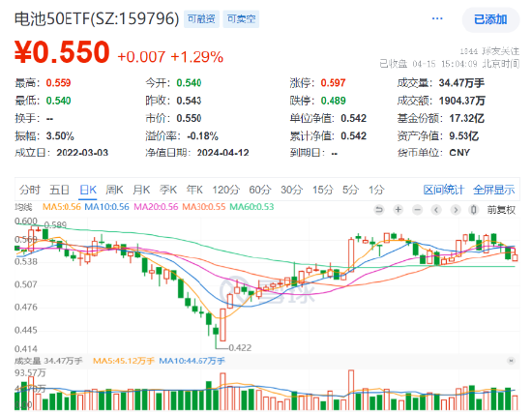Zoom out chart with minus icon
The image size is (532, 413).
click(x=417, y=210)
